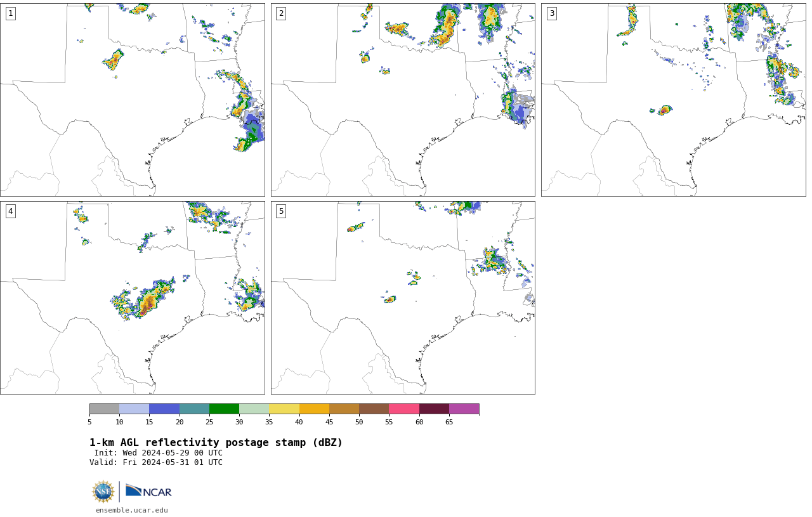Click the purple 65+ dBZ swatch
This screenshot has width=812, height=517.
[x=464, y=409]
